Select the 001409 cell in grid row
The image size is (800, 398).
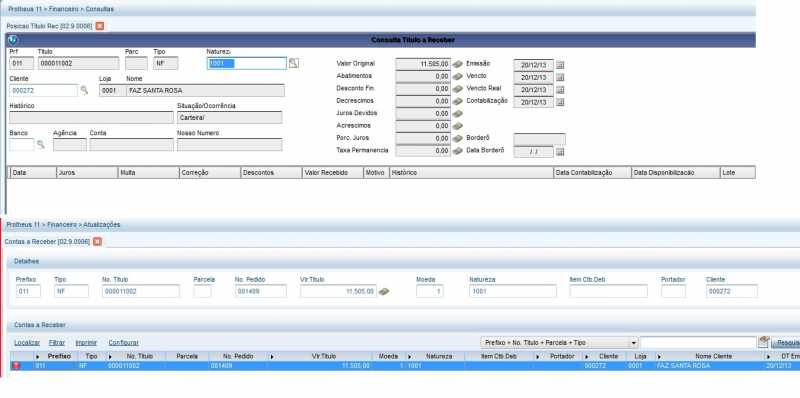tap(238, 366)
